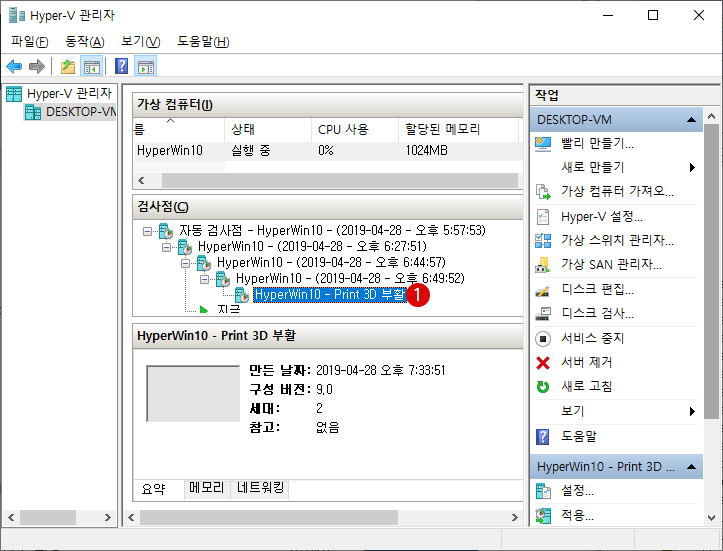Click the blue Help question mark toolbar icon
The image size is (723, 551).
coord(121,66)
